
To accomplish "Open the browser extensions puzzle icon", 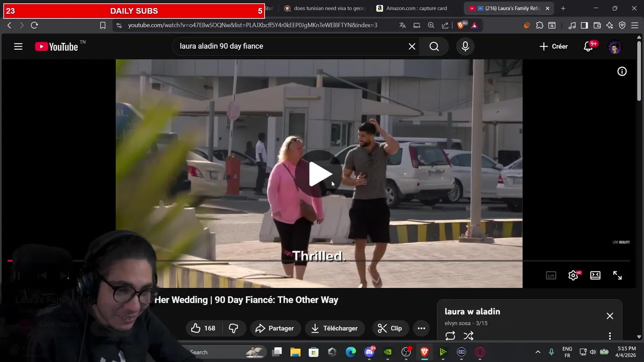I will tap(540, 25).
